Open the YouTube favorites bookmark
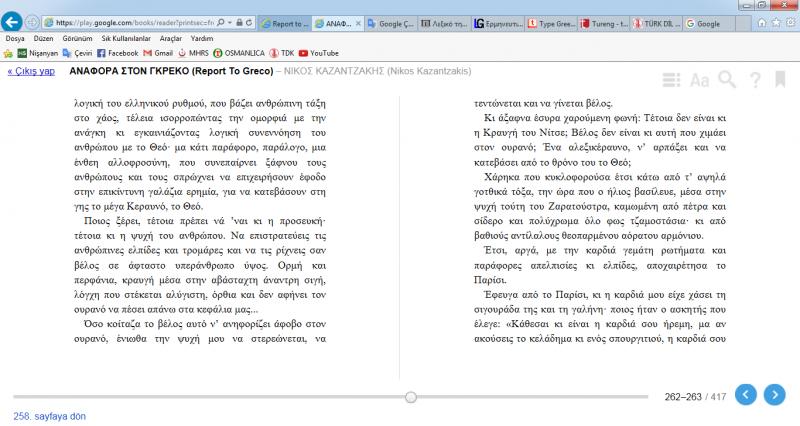 tap(318, 53)
